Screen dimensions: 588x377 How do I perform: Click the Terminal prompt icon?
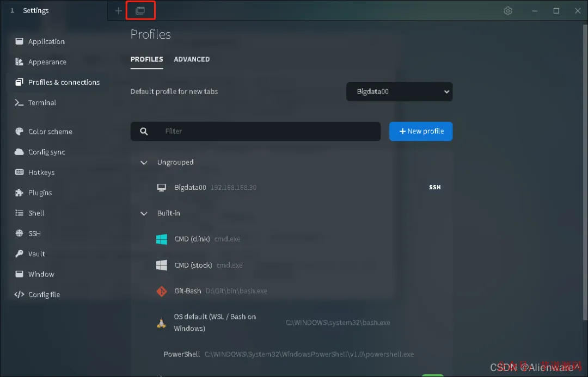19,102
